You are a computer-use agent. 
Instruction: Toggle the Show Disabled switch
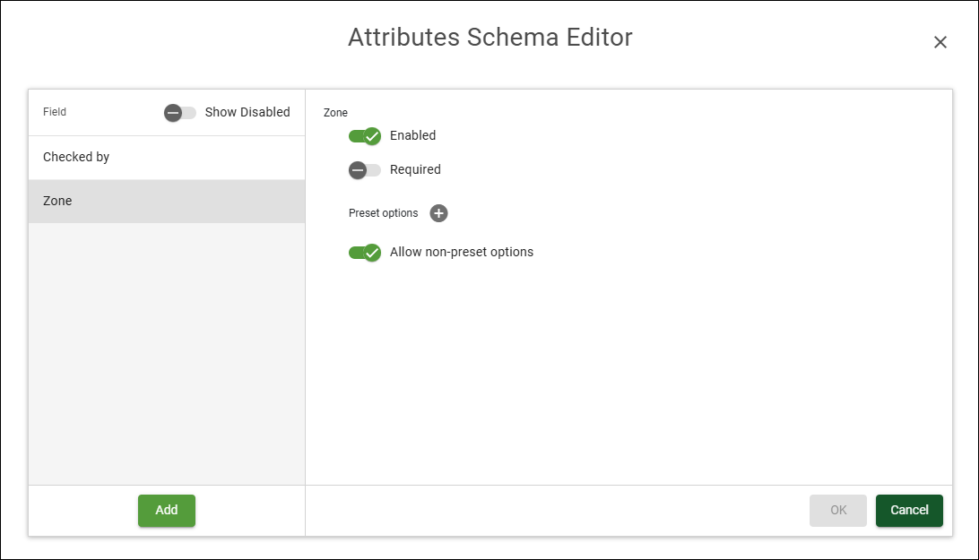tap(180, 113)
